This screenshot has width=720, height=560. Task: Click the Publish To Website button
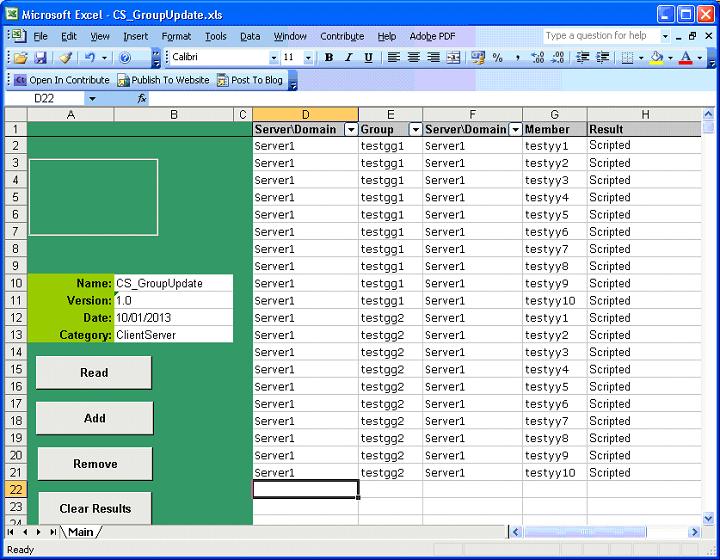tap(163, 80)
